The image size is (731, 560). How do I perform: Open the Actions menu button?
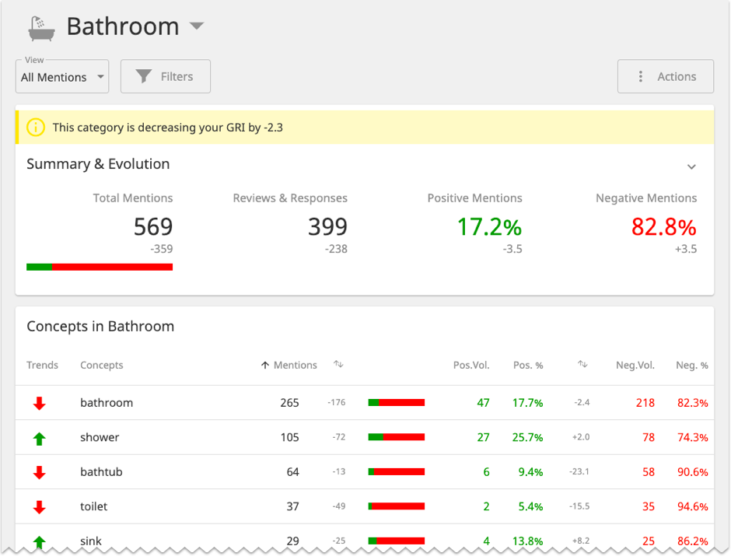tap(665, 76)
